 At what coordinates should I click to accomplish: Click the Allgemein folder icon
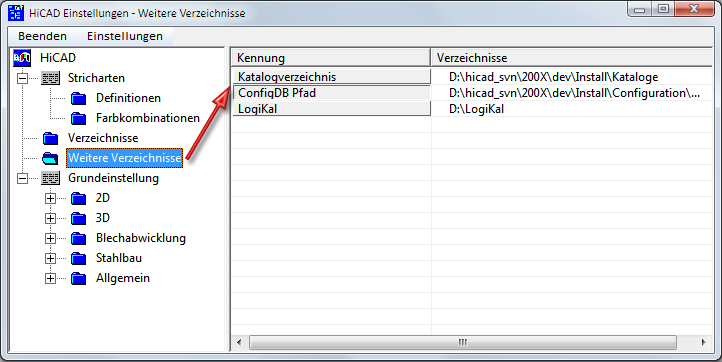click(78, 279)
